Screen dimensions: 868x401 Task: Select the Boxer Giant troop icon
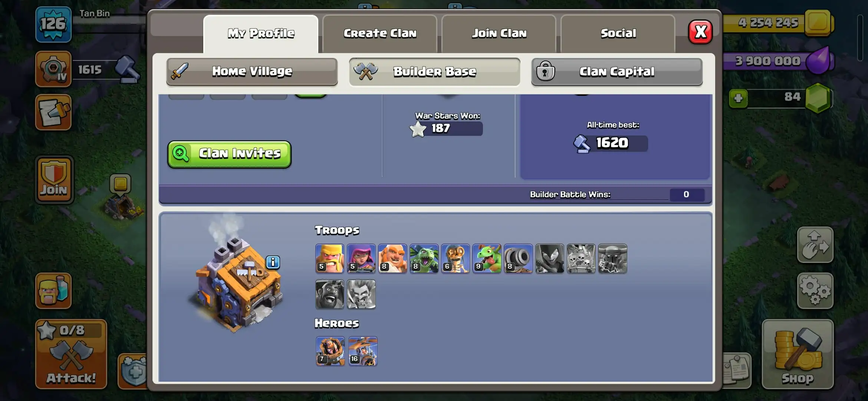coord(392,258)
